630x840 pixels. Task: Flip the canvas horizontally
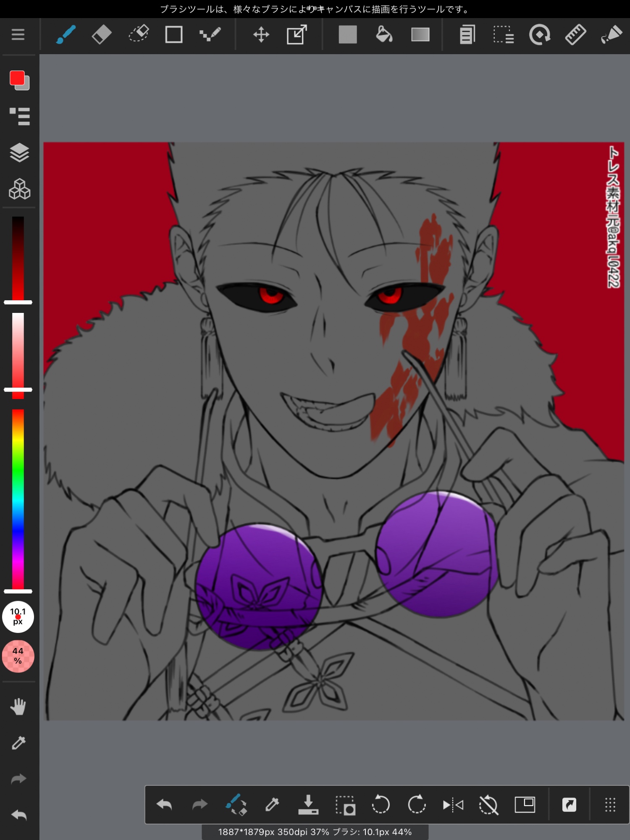pyautogui.click(x=453, y=805)
